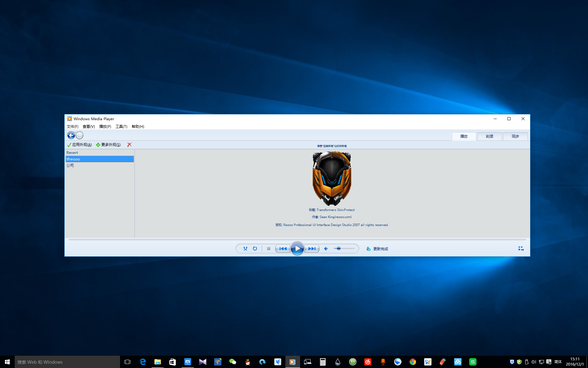Open the clock showing 15:11
Viewport: 588px width, 368px height.
coord(575,362)
